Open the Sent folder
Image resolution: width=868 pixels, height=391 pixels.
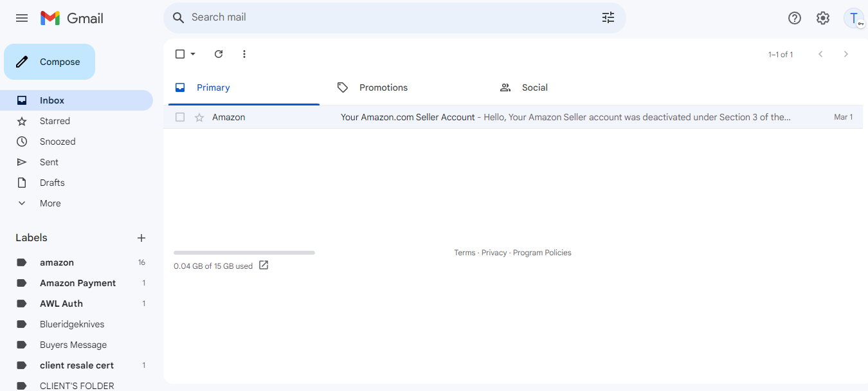click(x=77, y=162)
